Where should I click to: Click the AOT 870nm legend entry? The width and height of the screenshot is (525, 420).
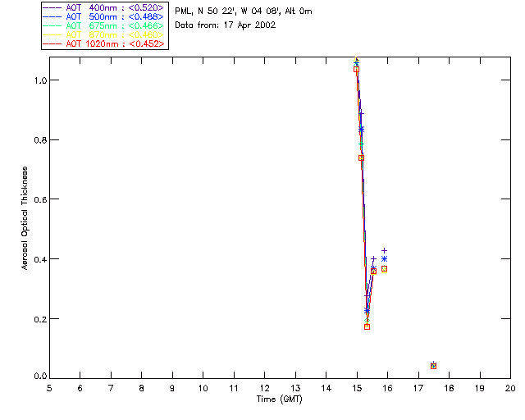pos(103,34)
